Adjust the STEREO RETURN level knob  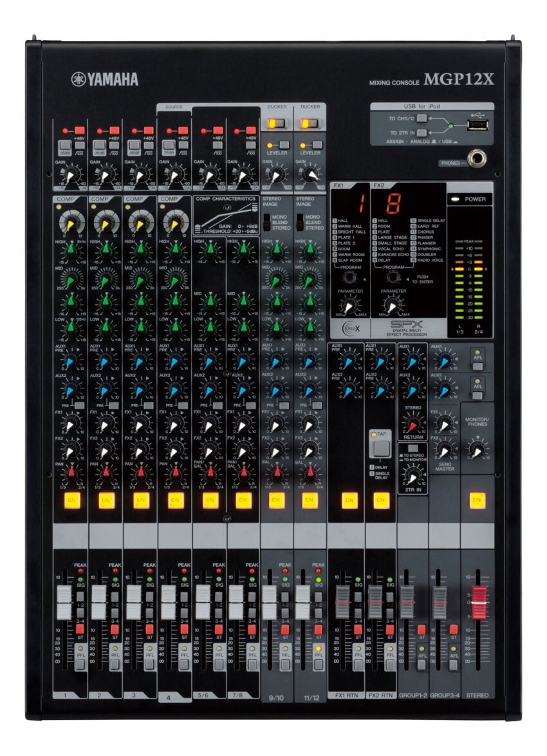(x=415, y=425)
